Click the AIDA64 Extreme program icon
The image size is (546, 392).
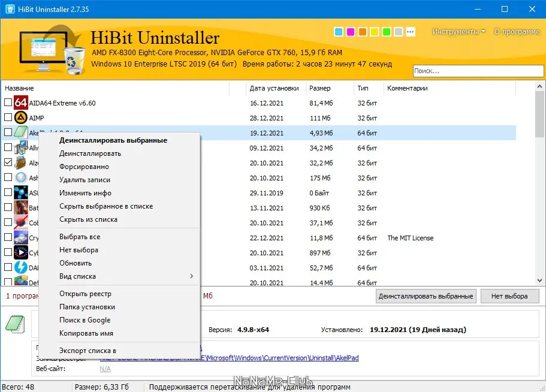21,102
